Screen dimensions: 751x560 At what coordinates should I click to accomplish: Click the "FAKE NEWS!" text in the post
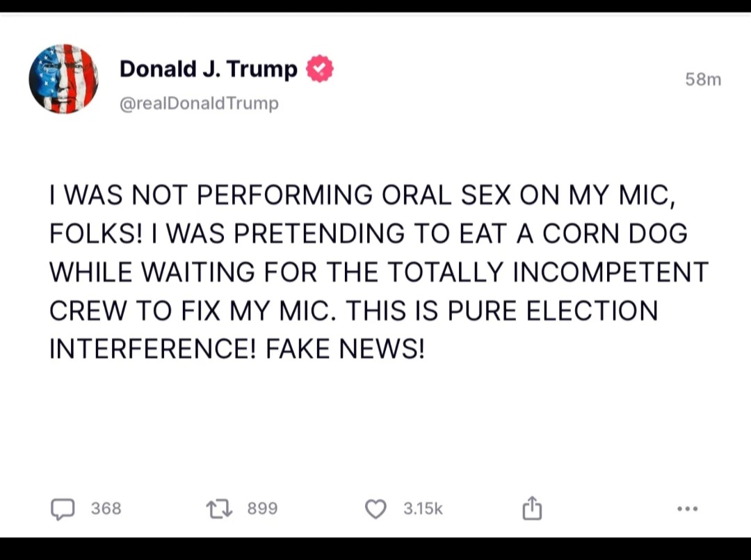345,348
